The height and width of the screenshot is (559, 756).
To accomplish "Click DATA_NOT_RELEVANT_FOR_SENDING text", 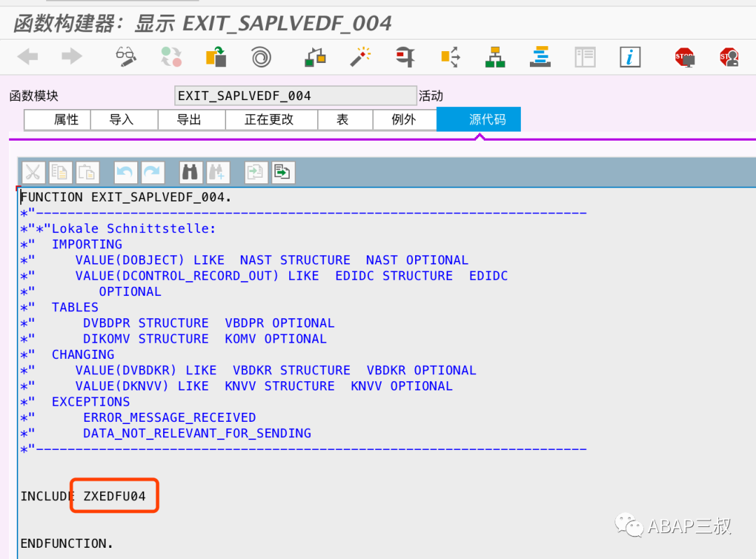I will tap(197, 433).
